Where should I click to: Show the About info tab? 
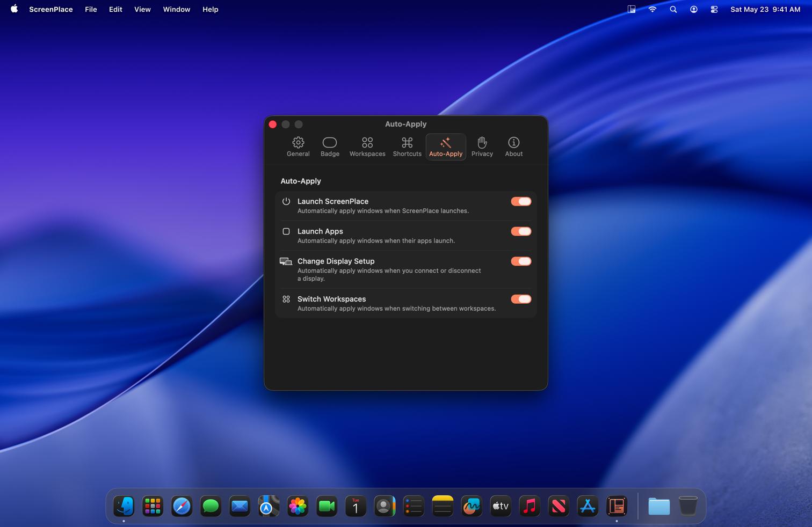(514, 147)
